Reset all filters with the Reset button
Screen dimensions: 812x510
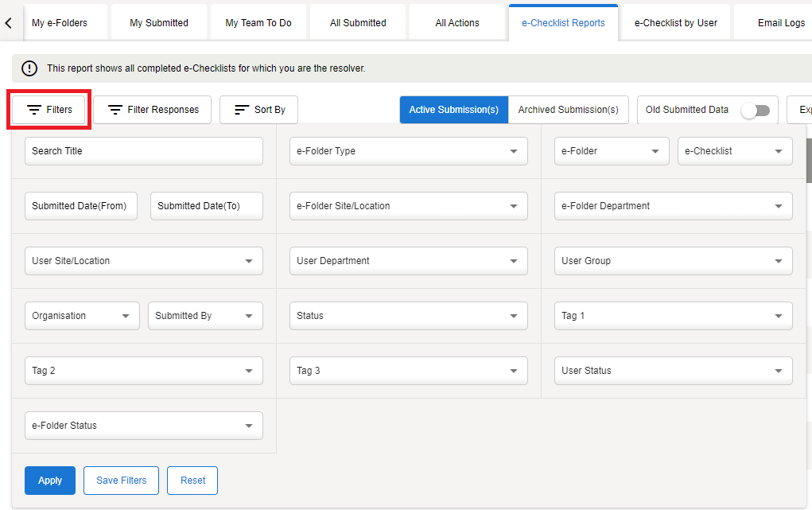click(192, 481)
